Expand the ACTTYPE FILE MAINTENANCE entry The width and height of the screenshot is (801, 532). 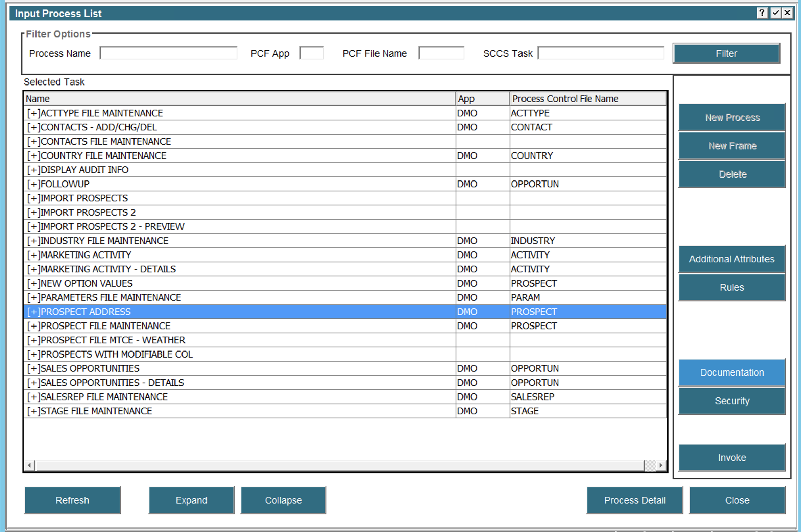33,113
